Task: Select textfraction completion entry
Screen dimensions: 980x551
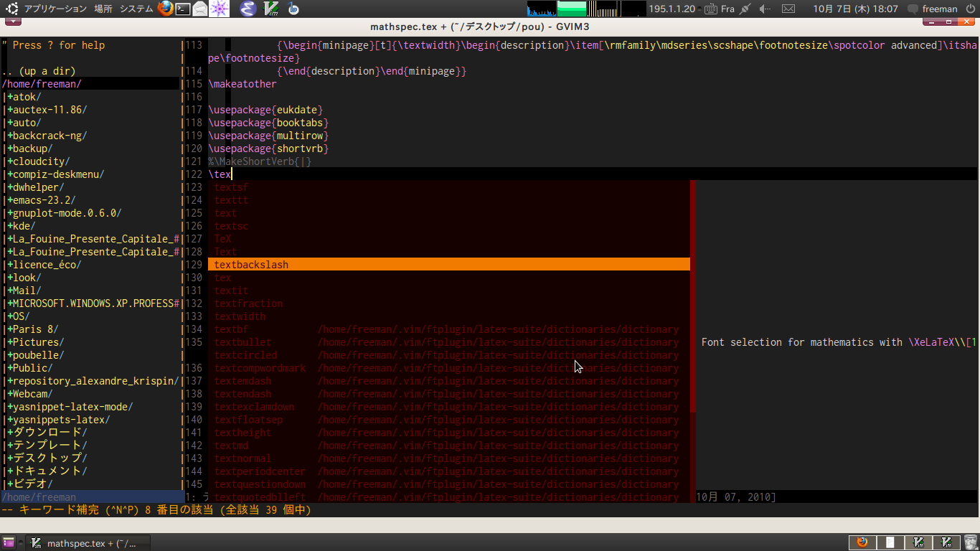Action: (x=449, y=303)
